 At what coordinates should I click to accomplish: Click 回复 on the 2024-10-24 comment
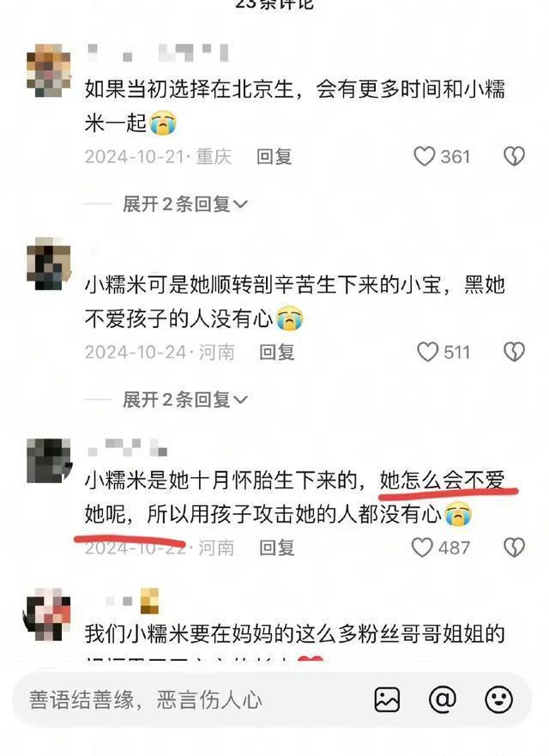tap(277, 352)
